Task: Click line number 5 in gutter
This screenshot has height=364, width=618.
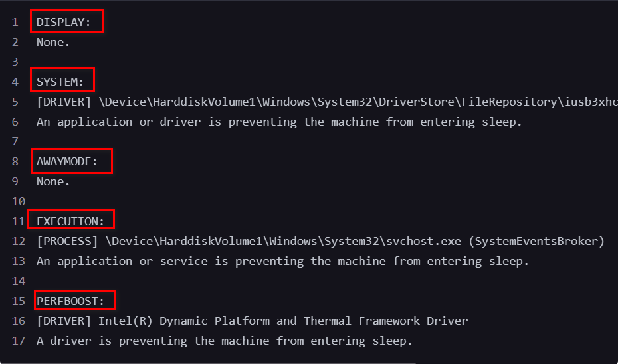Action: coord(15,102)
